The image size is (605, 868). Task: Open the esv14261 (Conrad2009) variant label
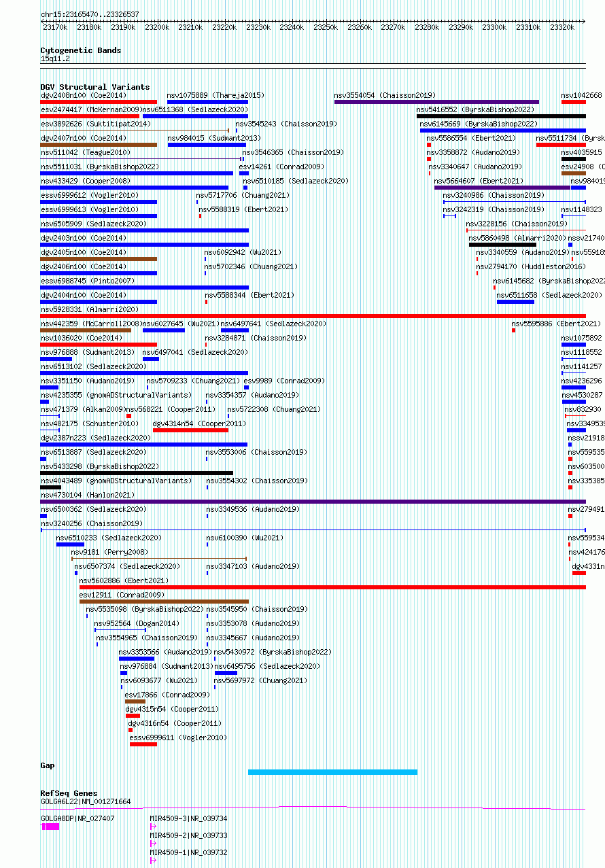(281, 167)
